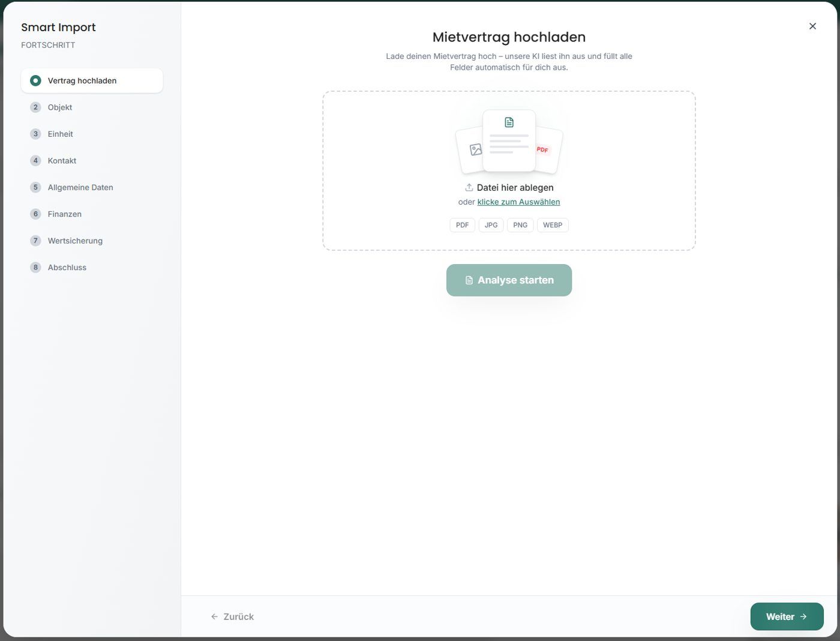Viewport: 840px width, 641px height.
Task: Click the step number 8 circle
Action: (x=35, y=268)
